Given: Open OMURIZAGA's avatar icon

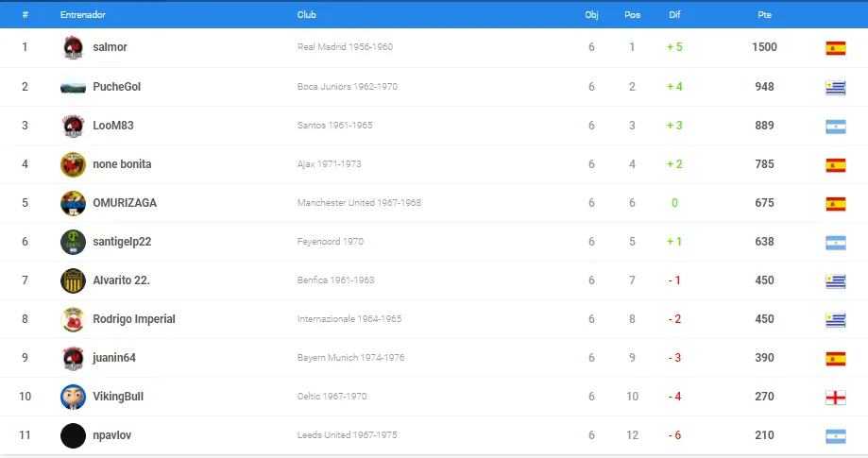Looking at the screenshot, I should tap(73, 203).
